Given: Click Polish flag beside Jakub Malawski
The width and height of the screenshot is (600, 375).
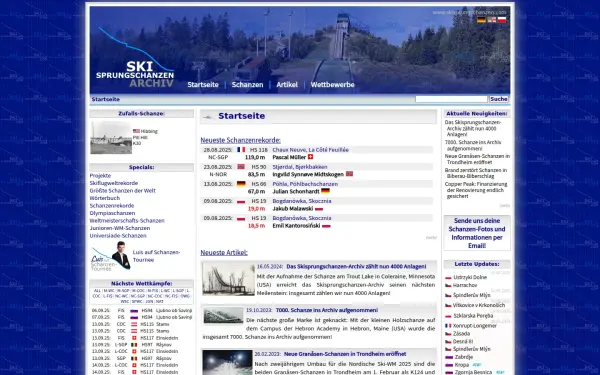Looking at the screenshot, I should (319, 209).
